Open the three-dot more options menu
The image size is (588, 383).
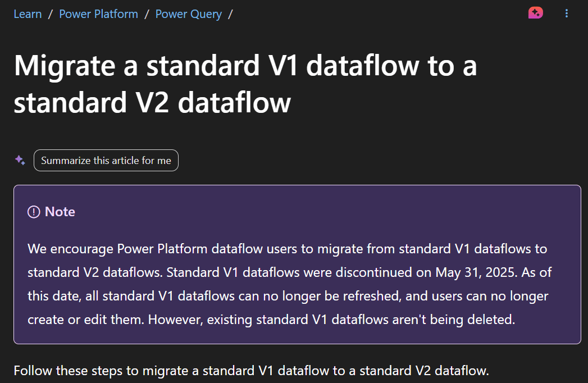coord(566,13)
